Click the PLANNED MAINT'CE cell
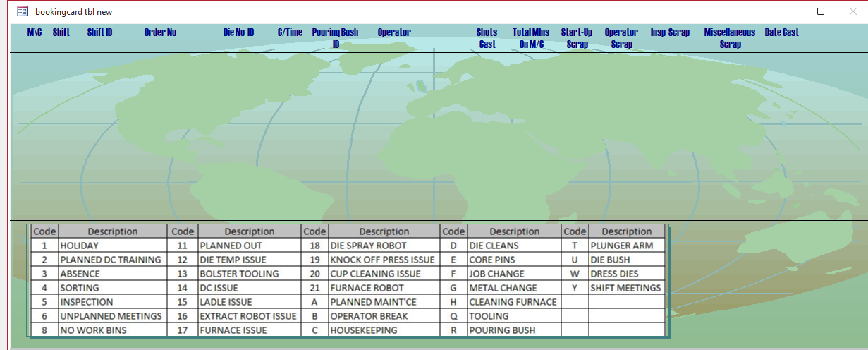This screenshot has width=868, height=350. click(x=384, y=302)
